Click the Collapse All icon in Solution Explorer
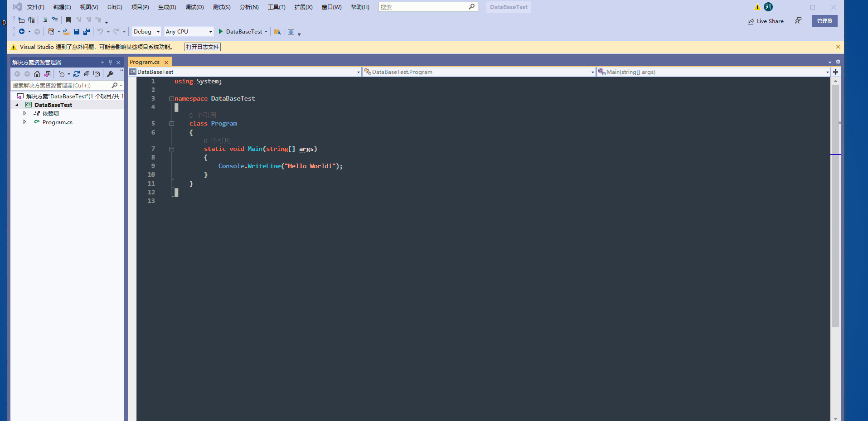 pos(87,73)
